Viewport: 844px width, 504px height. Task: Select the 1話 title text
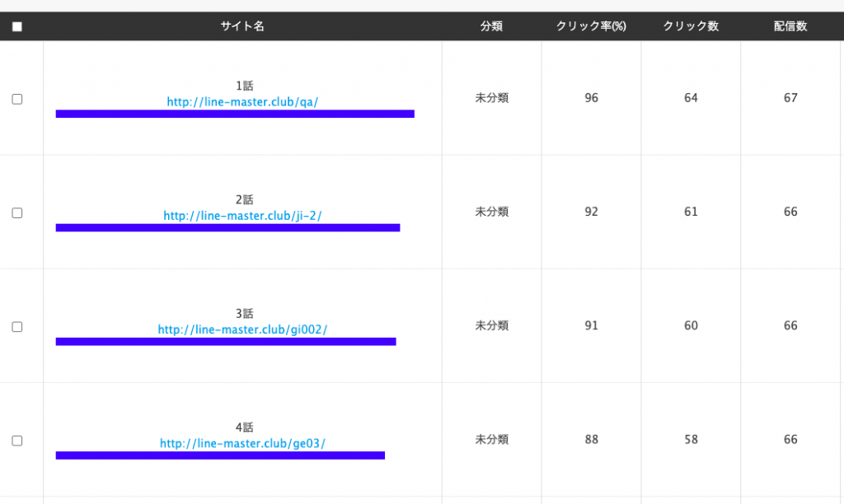(x=244, y=86)
